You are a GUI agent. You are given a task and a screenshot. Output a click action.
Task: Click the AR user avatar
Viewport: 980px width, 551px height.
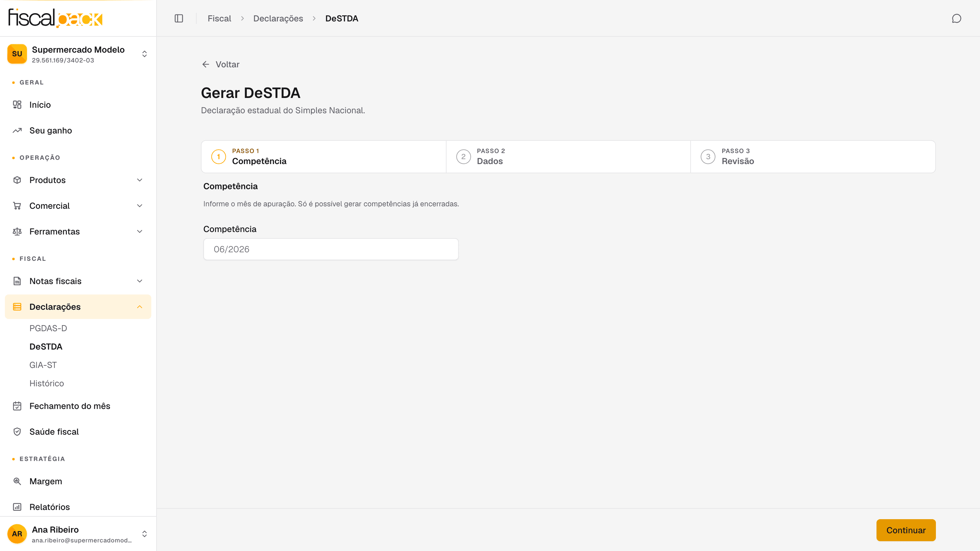click(x=17, y=534)
